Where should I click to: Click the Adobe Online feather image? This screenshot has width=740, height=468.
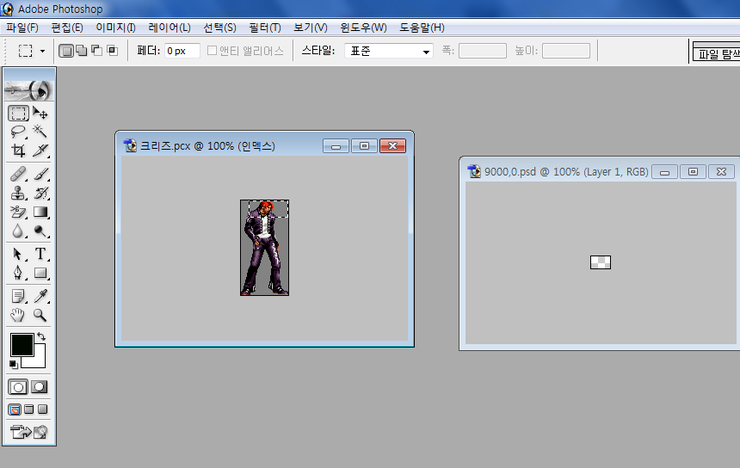pyautogui.click(x=29, y=91)
